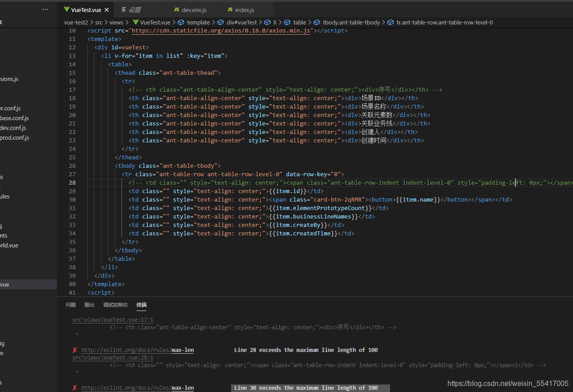573x392 pixels.
Task: Click the {{item.businessLineNames}} expression
Action: (313, 217)
